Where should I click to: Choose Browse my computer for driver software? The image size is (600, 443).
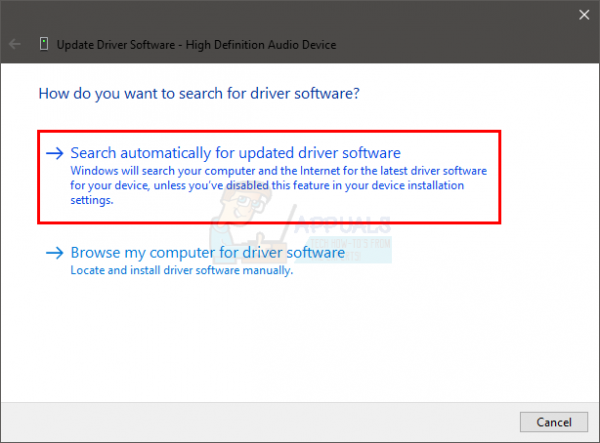click(x=208, y=252)
